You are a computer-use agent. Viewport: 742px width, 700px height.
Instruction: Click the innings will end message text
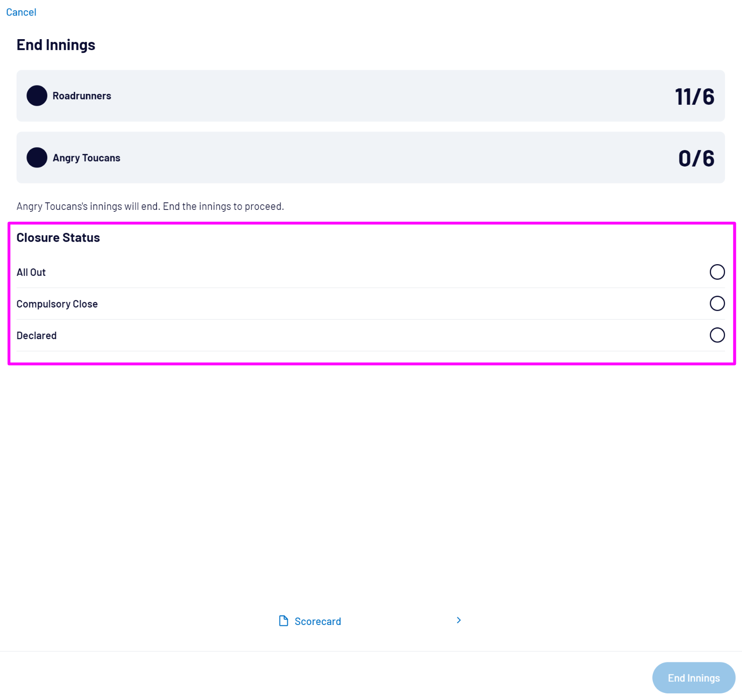point(150,207)
